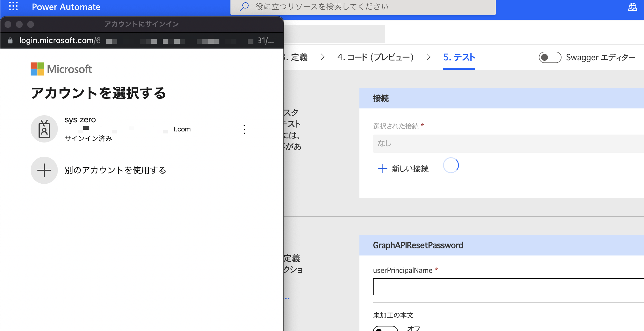Click the アカウントにサインイン window title

141,24
